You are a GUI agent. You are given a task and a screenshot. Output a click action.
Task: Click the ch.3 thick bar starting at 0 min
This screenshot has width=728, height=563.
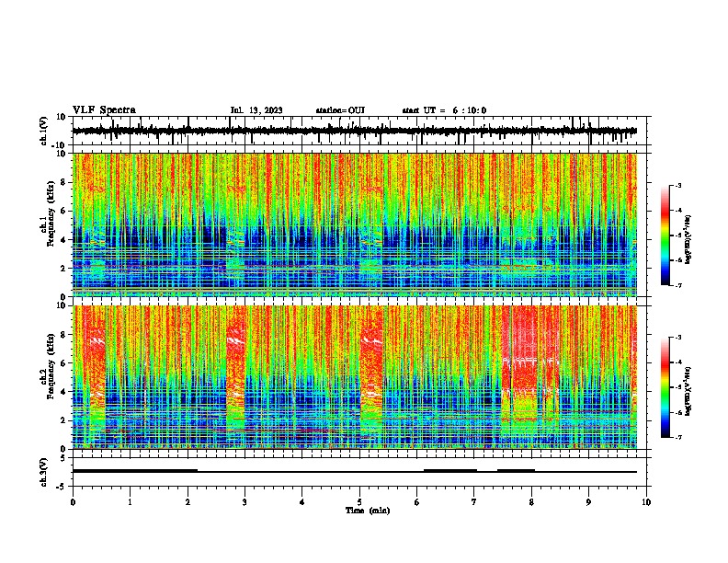click(135, 471)
